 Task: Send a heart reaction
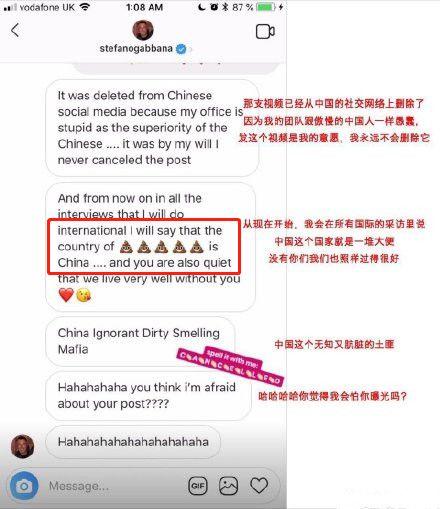[x=259, y=485]
